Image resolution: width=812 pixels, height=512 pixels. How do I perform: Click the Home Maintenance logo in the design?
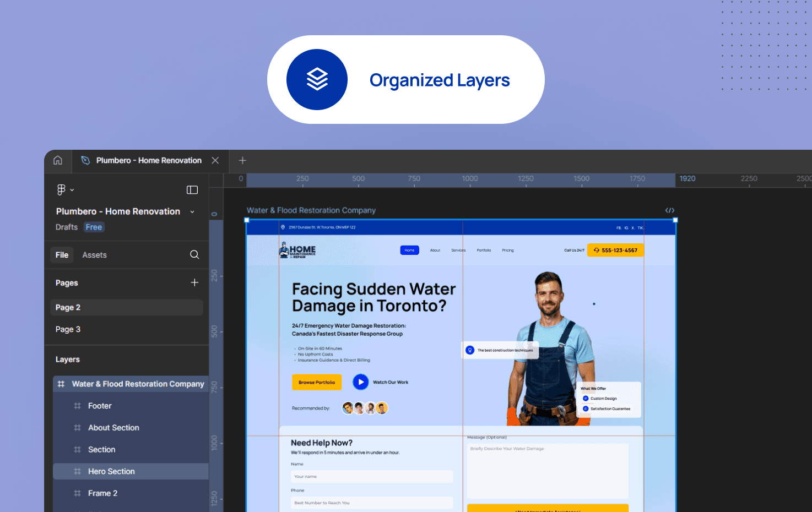(x=297, y=250)
